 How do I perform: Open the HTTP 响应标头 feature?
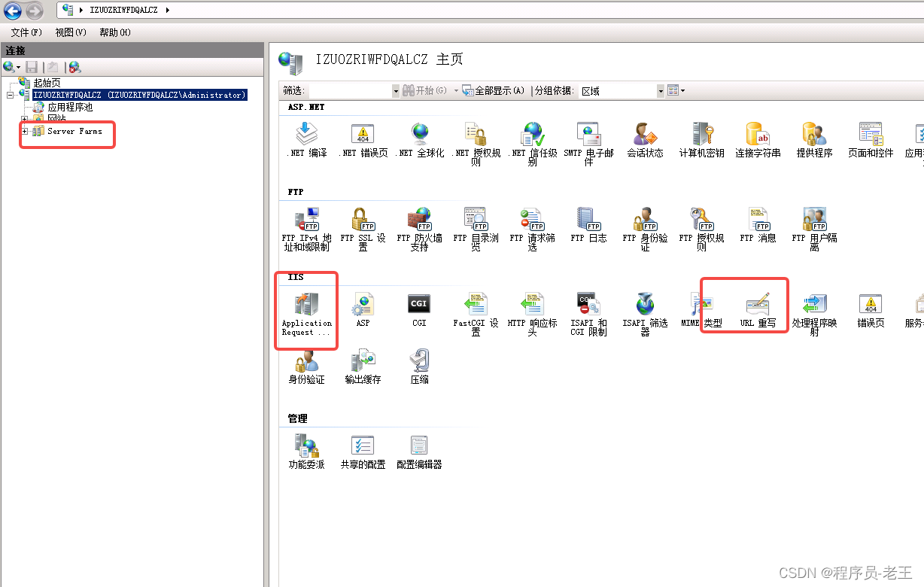tap(532, 314)
